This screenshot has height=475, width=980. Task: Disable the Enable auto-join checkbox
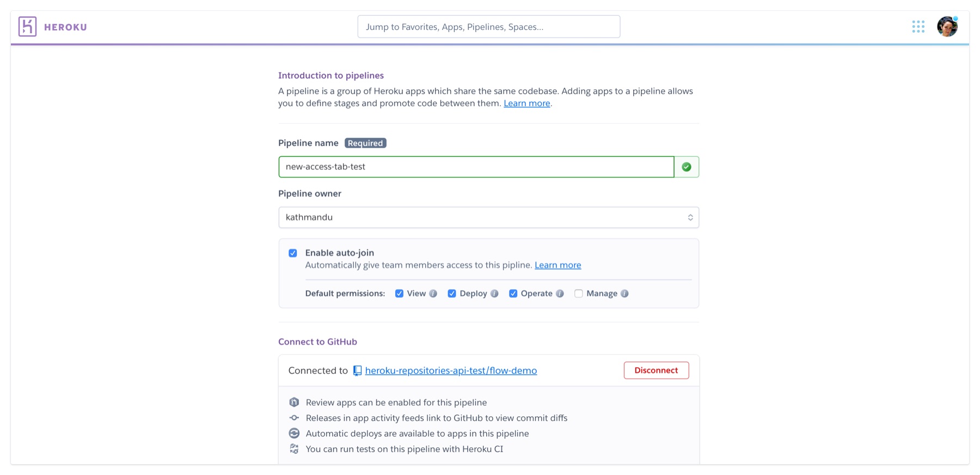pyautogui.click(x=293, y=253)
